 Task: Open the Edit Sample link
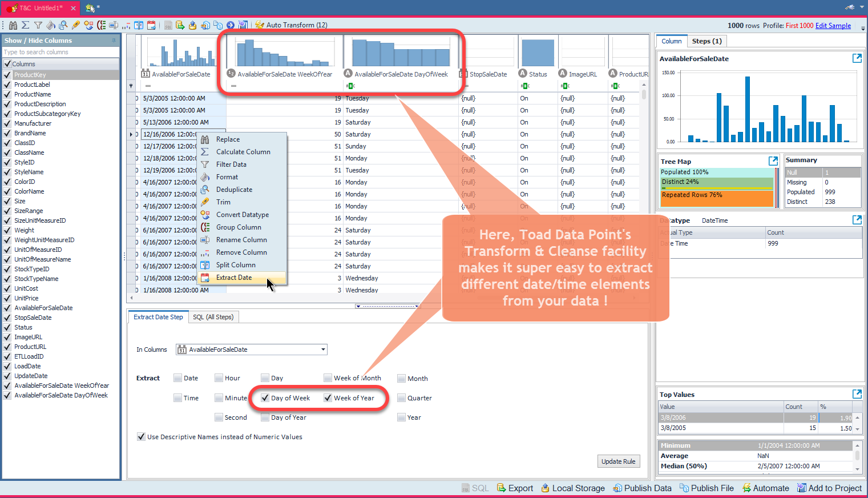tap(833, 26)
